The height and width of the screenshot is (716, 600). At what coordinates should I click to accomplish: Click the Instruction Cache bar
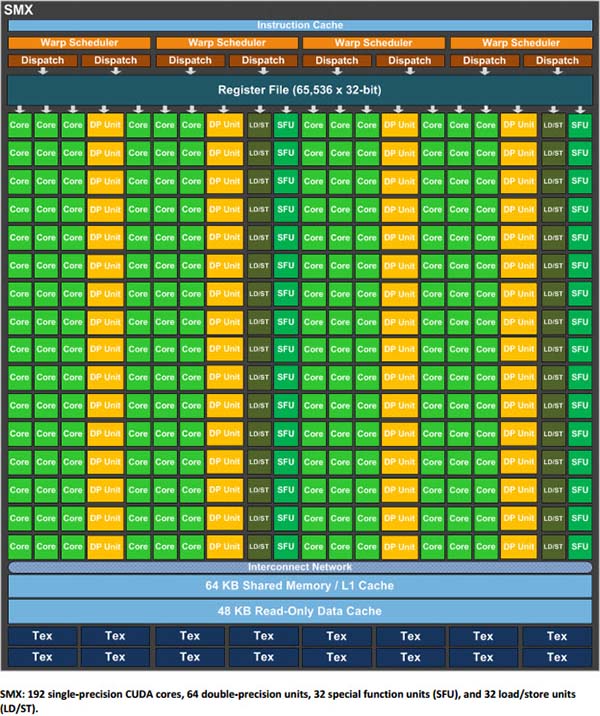coord(299,25)
